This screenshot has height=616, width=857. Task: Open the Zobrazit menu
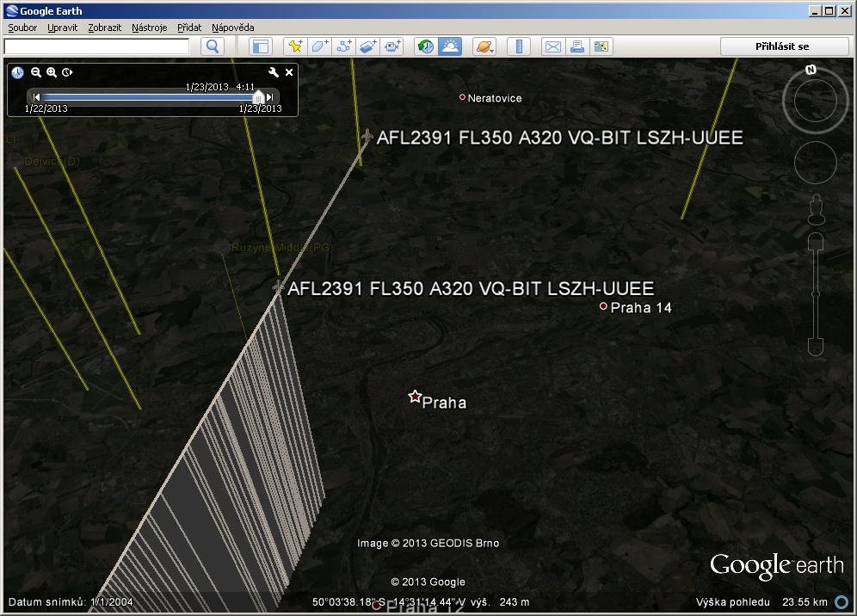104,28
